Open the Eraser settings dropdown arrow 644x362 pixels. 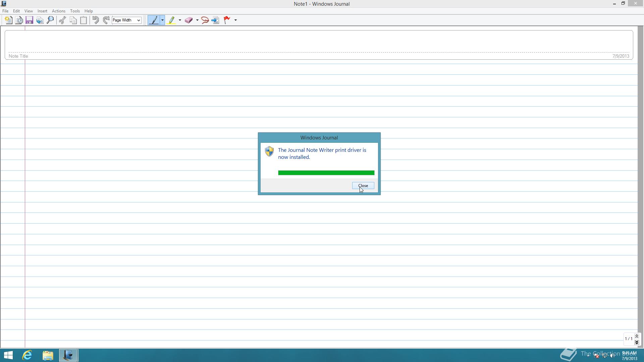197,20
